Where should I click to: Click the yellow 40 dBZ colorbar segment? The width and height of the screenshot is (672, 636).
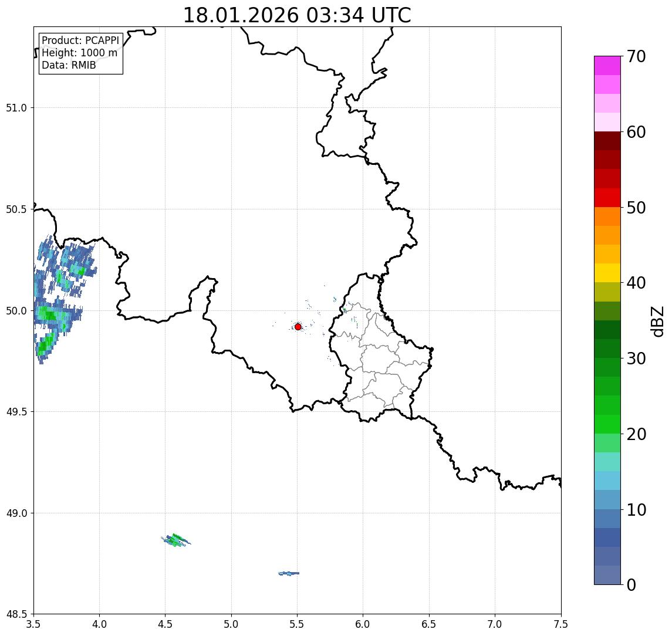click(607, 273)
